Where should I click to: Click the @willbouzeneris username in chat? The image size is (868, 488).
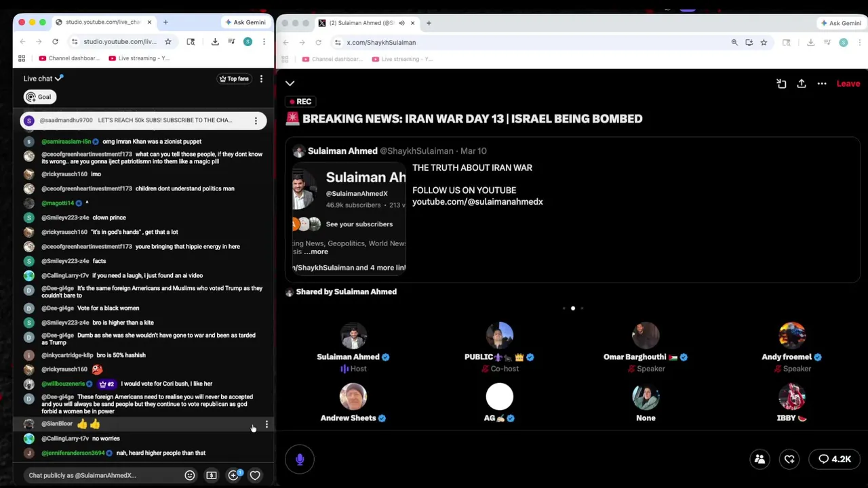click(63, 384)
